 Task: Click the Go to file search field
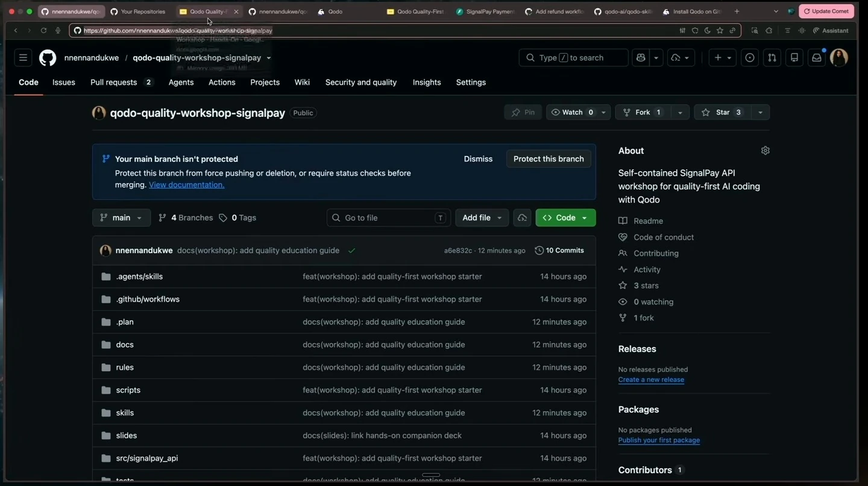point(389,217)
